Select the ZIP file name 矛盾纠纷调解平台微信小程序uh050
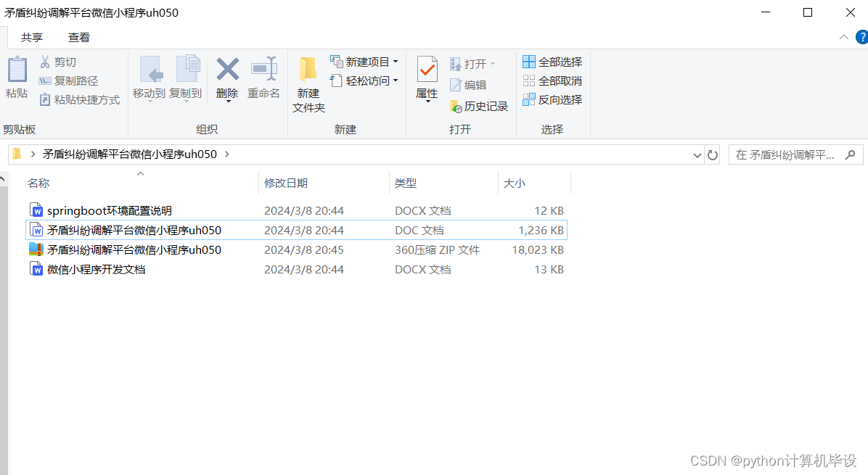The height and width of the screenshot is (475, 868). 134,250
